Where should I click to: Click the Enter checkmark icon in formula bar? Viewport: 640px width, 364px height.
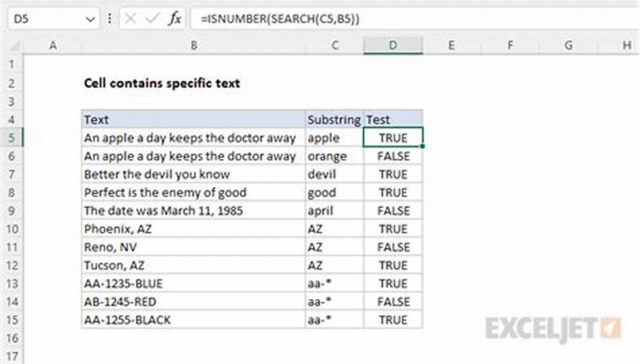tap(152, 18)
